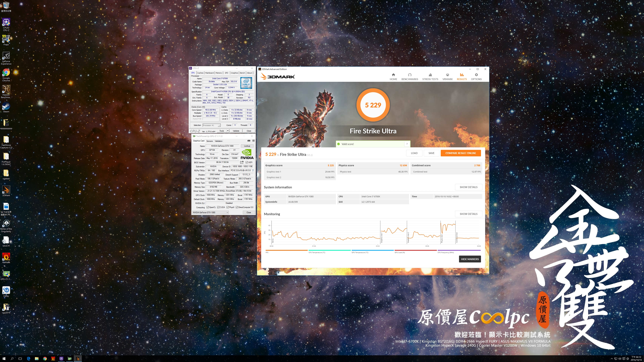Open the SPD tab in CPU-Z
Viewport: 644px width, 362px height.
[226, 73]
